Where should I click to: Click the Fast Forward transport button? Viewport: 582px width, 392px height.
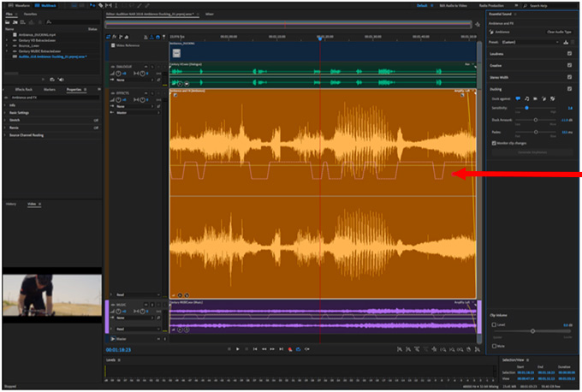tap(272, 349)
